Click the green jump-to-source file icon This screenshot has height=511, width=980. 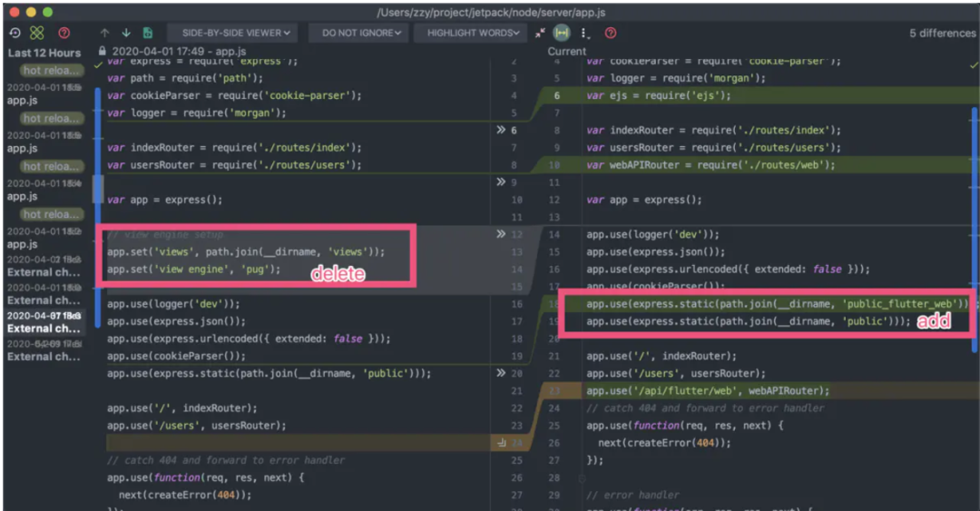147,33
